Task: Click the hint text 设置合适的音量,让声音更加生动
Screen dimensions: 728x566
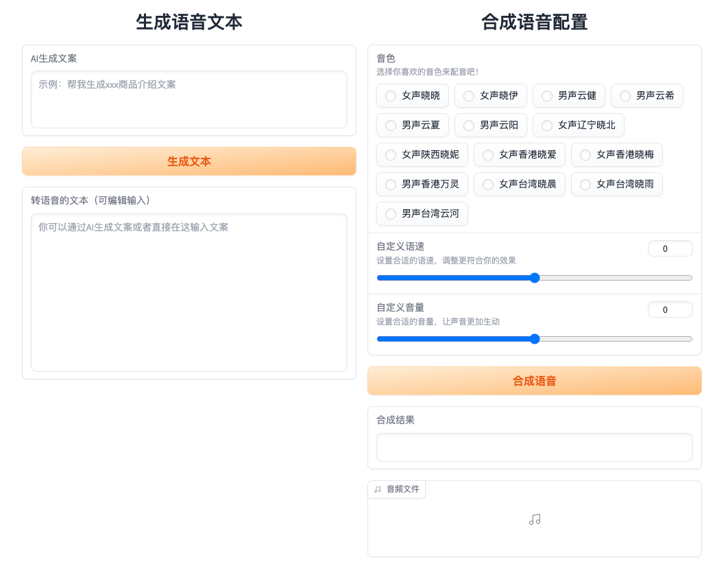Action: pos(438,322)
